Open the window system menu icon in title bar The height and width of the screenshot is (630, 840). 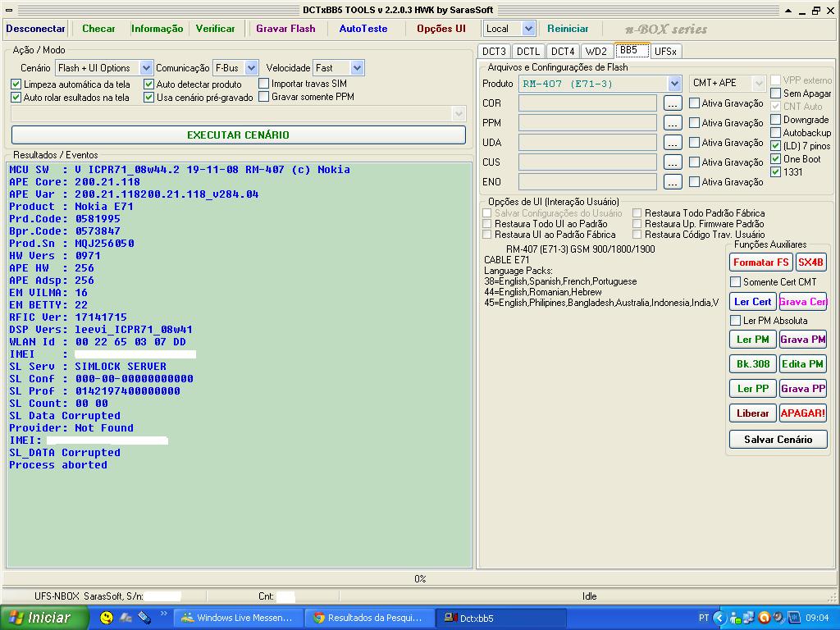click(8, 10)
